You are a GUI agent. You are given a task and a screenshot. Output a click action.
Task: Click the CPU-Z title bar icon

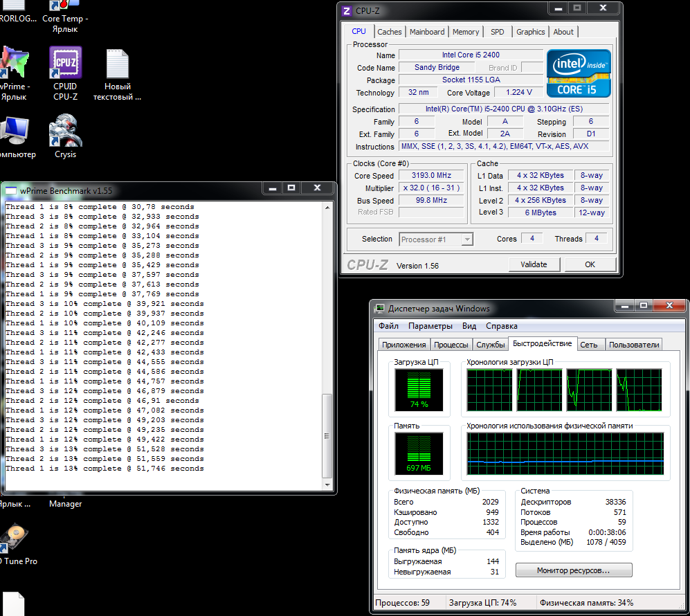348,10
